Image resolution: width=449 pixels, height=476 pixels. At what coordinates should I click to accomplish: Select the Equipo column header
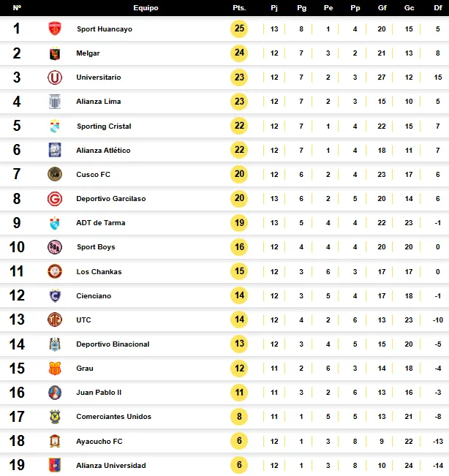coord(146,8)
